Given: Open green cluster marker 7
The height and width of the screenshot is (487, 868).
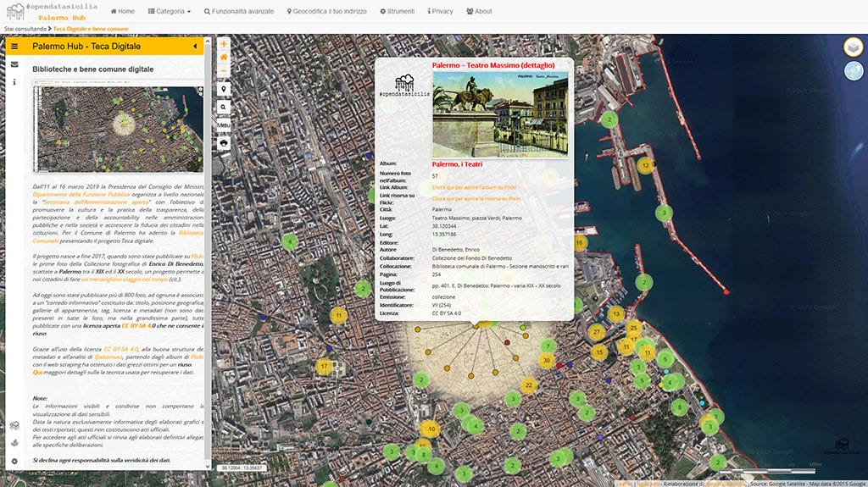Looking at the screenshot, I should [x=548, y=346].
